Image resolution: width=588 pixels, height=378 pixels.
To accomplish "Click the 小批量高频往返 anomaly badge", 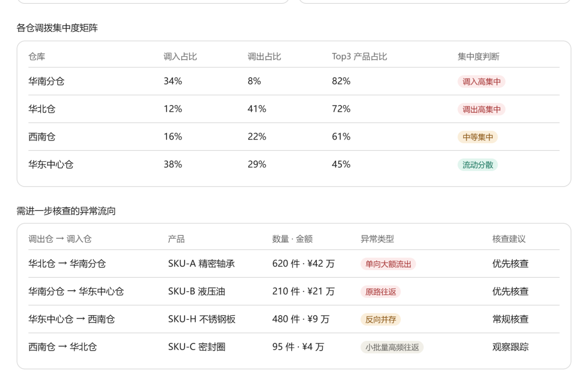I will (x=392, y=347).
